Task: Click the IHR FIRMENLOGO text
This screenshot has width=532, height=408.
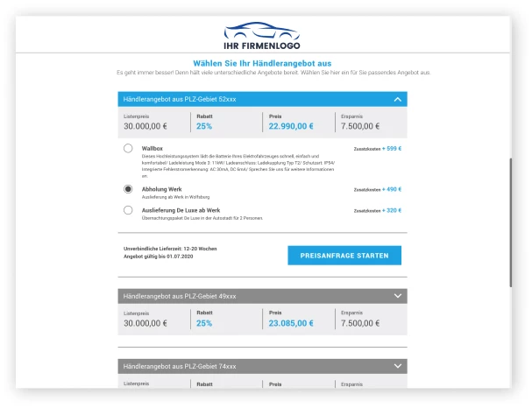Action: point(261,46)
